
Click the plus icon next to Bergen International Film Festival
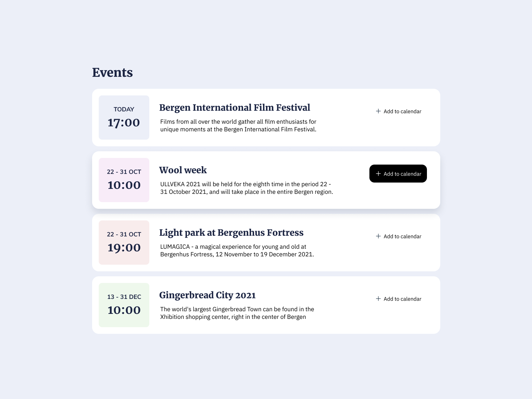point(379,111)
